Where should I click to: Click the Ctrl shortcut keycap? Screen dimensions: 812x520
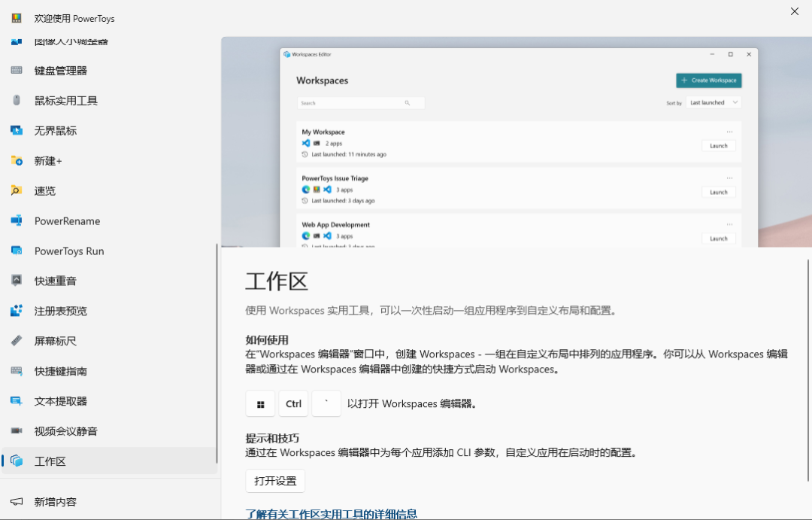(294, 404)
